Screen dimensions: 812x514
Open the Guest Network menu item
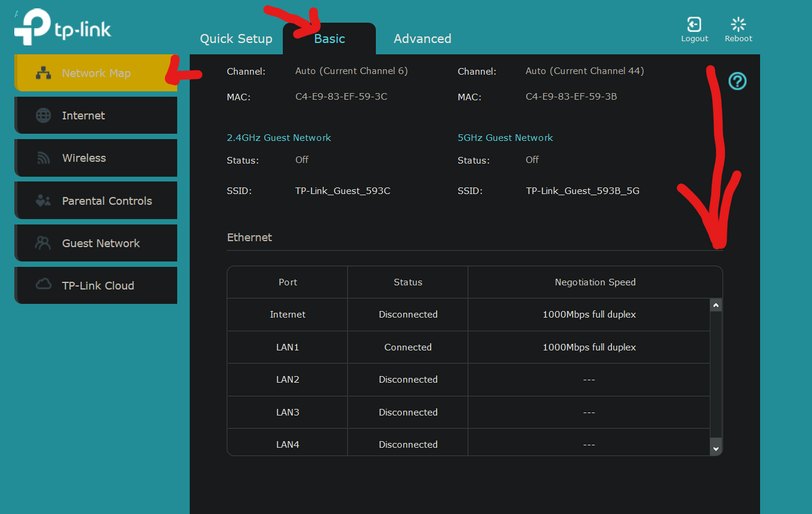(96, 243)
